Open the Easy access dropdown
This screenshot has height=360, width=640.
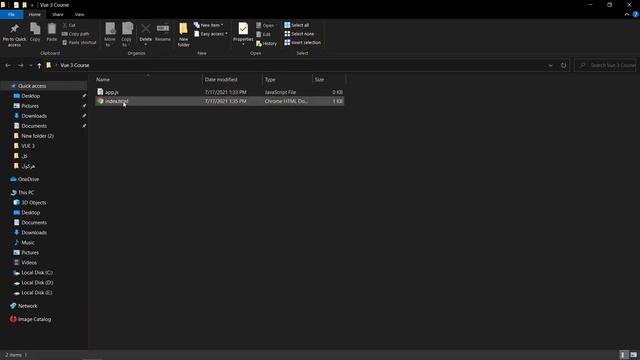pyautogui.click(x=211, y=34)
